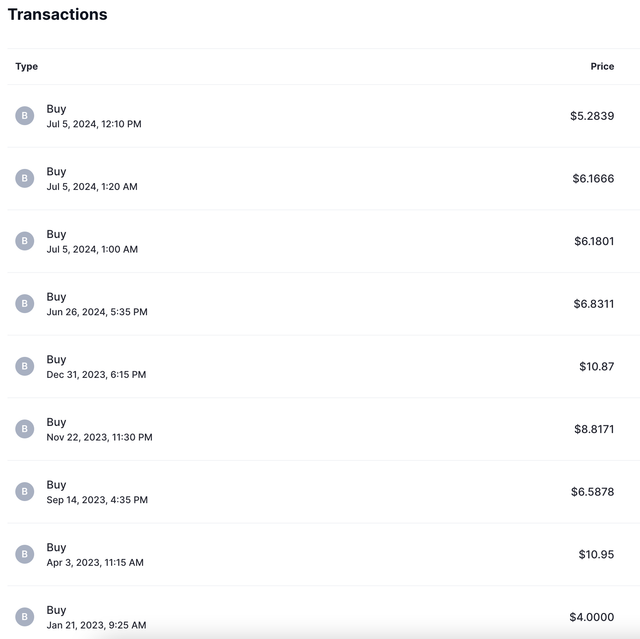Sort by the Type column header
Viewport: 640px width, 639px height.
[27, 67]
